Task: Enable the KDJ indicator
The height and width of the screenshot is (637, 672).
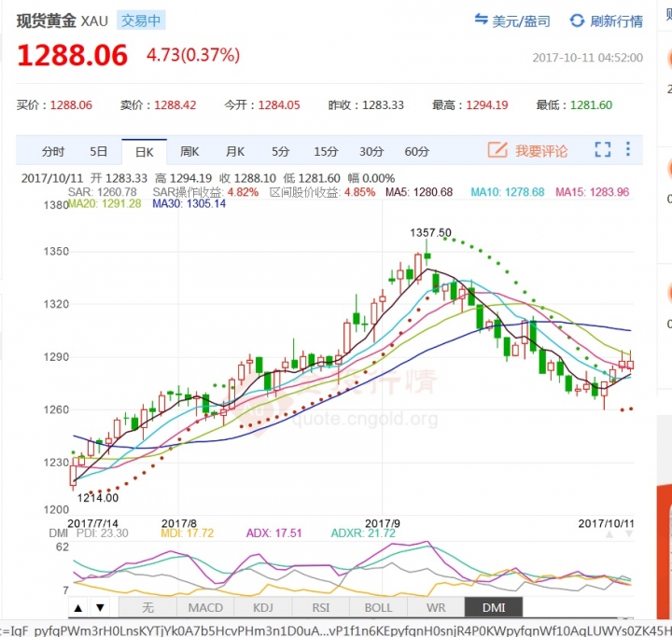Action: (x=263, y=607)
